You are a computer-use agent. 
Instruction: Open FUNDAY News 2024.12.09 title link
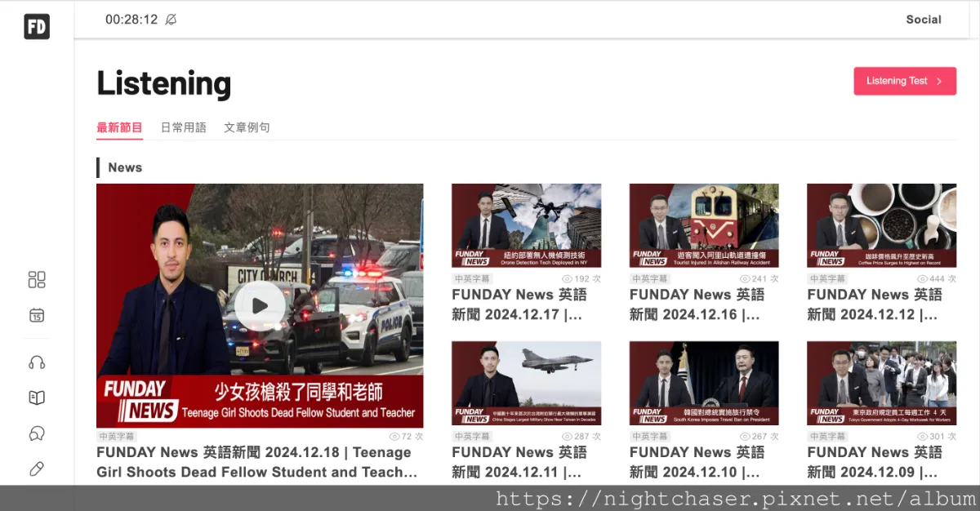(x=875, y=462)
